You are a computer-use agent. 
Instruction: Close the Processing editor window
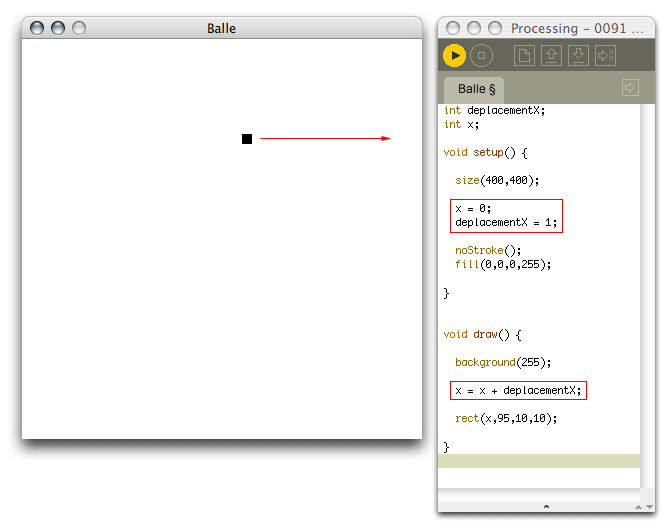tap(453, 28)
